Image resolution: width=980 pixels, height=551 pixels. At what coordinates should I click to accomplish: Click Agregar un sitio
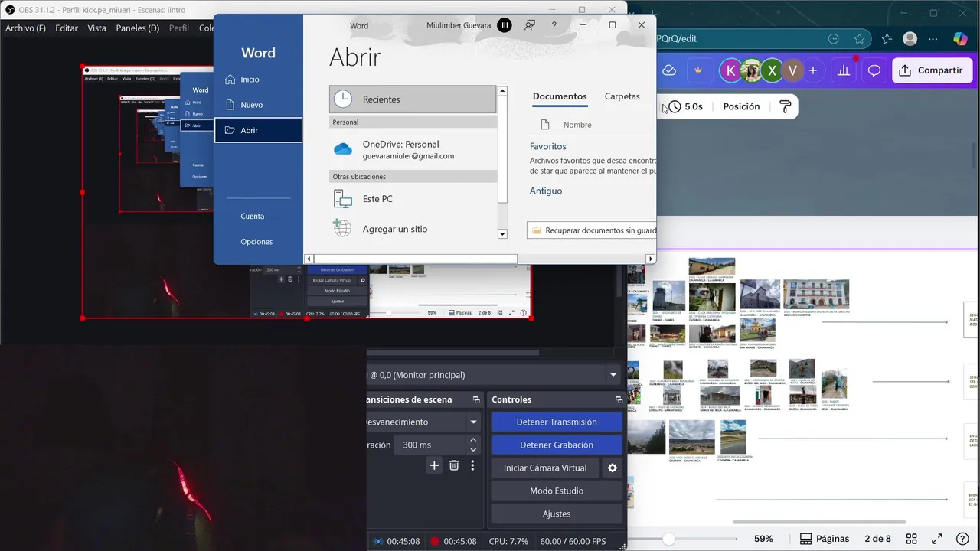pos(413,229)
